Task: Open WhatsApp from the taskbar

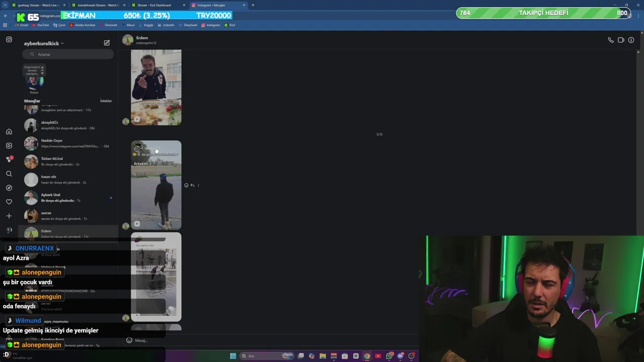Action: pos(389,356)
